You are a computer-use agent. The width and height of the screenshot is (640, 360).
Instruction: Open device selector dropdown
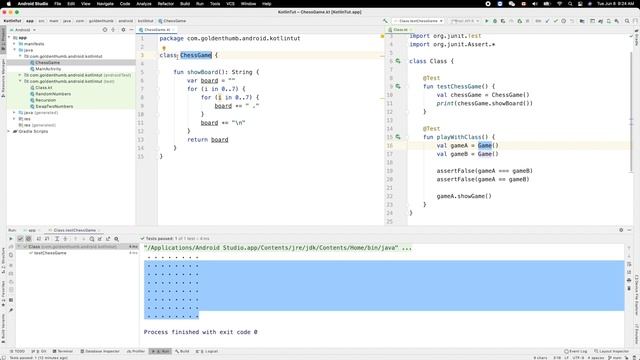tap(465, 21)
